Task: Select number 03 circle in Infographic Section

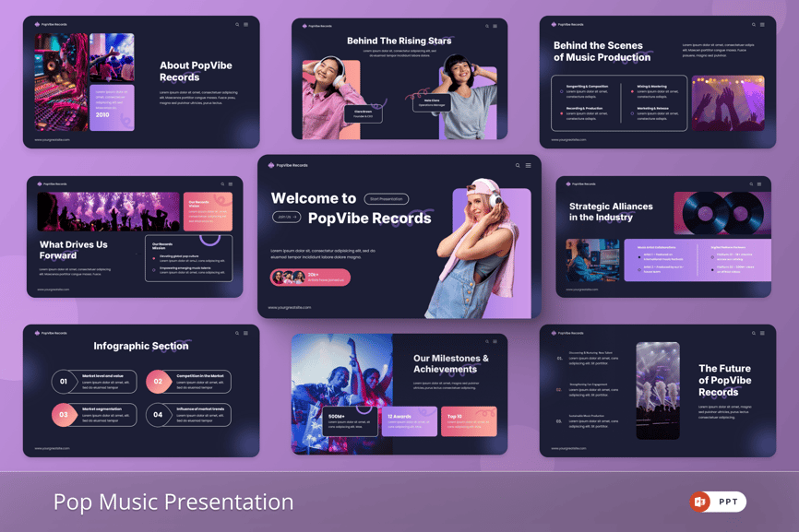Action: pos(64,415)
